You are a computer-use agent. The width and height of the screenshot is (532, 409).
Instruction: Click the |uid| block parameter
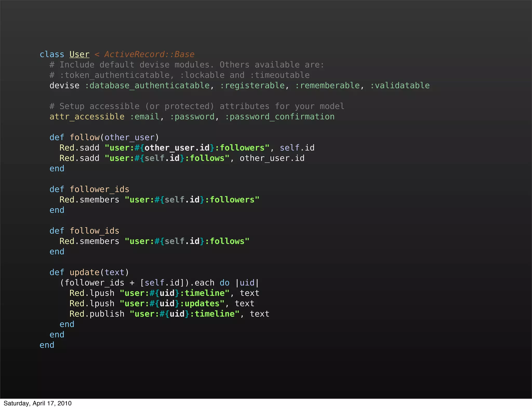pos(247,283)
